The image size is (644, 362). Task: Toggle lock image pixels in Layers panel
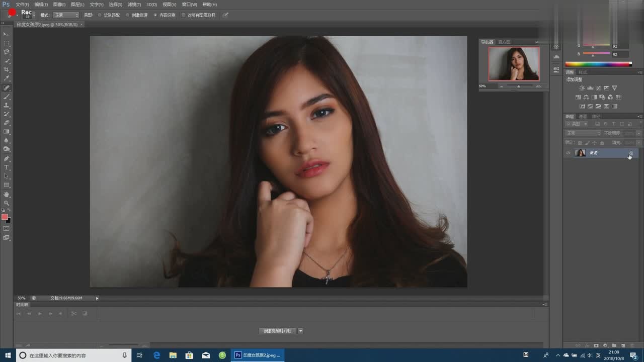pos(587,143)
